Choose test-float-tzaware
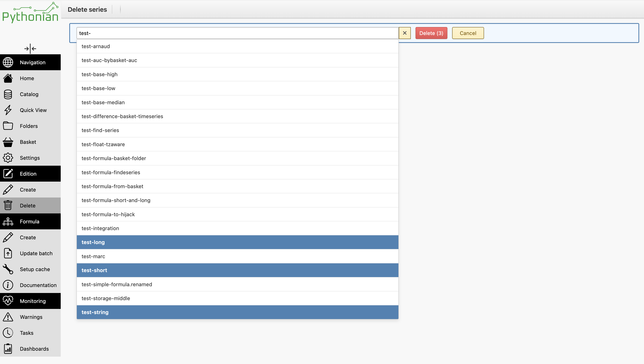644x364 pixels. coord(237,144)
